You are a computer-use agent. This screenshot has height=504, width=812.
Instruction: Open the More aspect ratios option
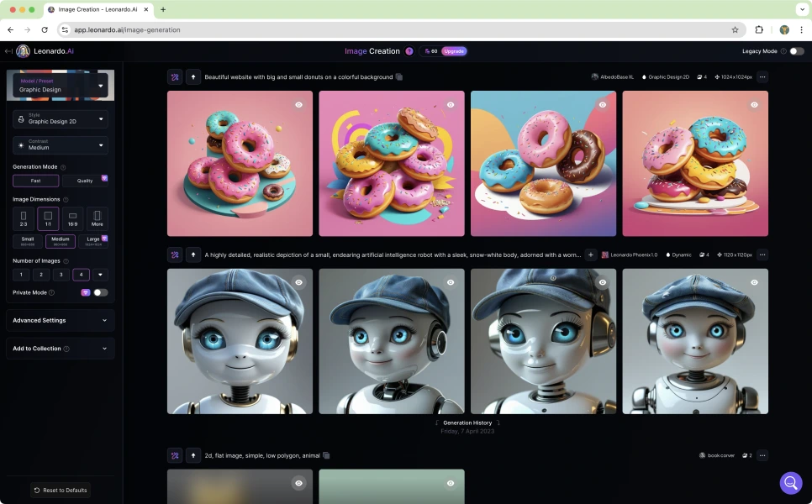tap(97, 218)
